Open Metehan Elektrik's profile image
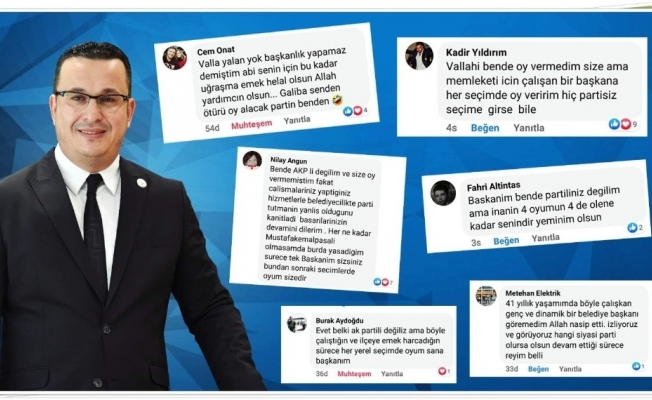 click(x=486, y=296)
